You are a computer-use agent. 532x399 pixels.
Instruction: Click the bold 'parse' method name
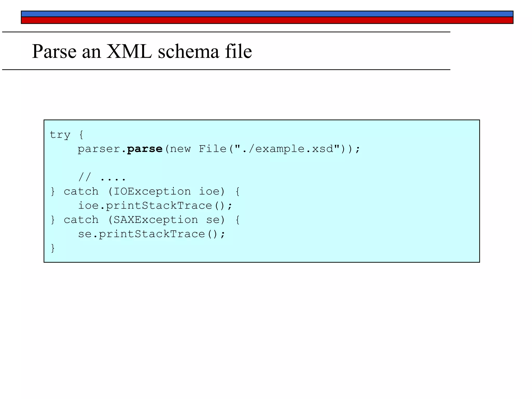[145, 149]
